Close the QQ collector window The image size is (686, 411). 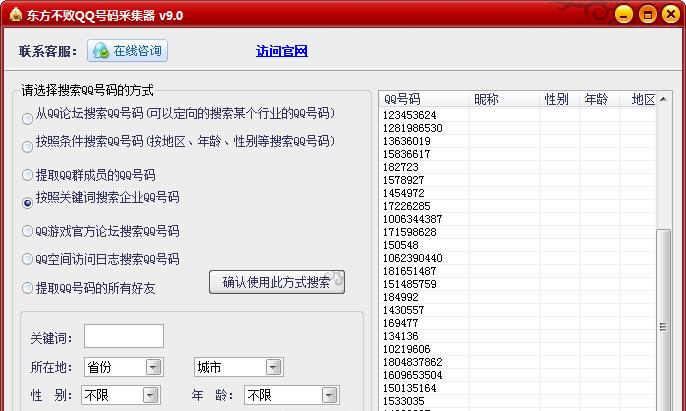[x=671, y=14]
